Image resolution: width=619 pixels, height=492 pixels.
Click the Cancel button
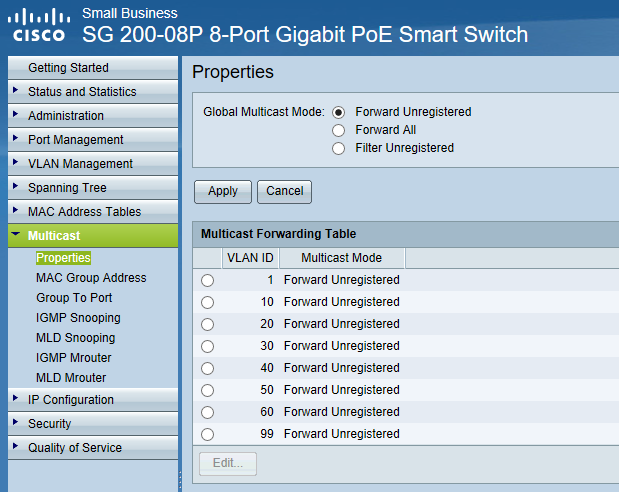[x=285, y=192]
